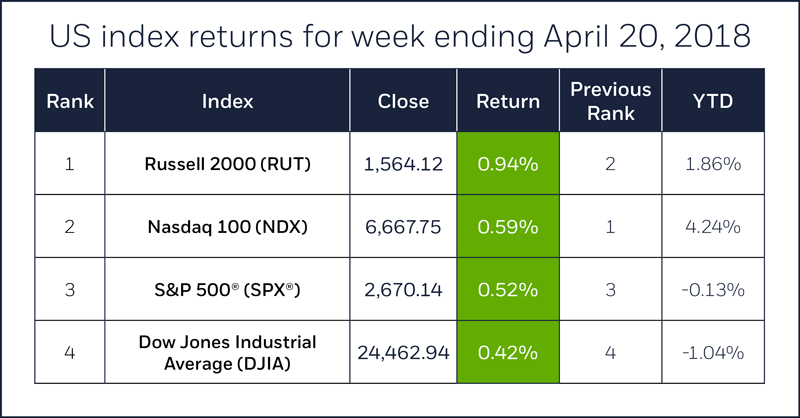Click the YTD column header
The image size is (800, 418).
[713, 101]
